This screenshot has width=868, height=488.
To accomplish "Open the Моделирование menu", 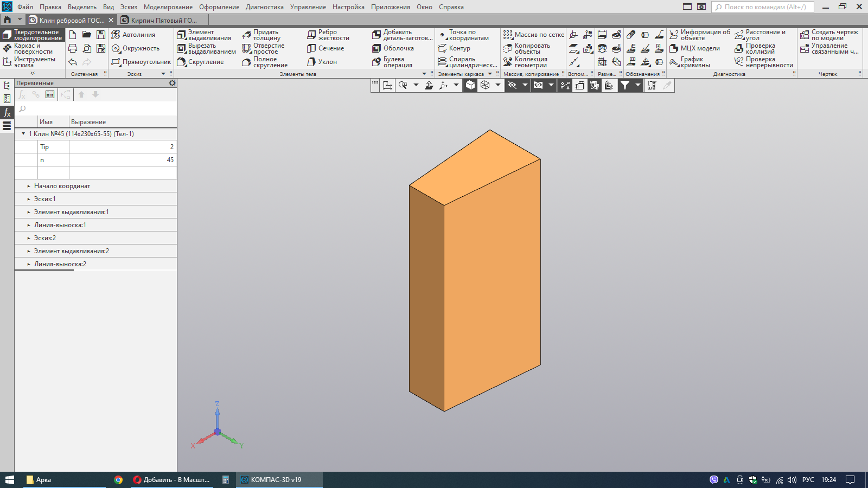I will pyautogui.click(x=168, y=7).
